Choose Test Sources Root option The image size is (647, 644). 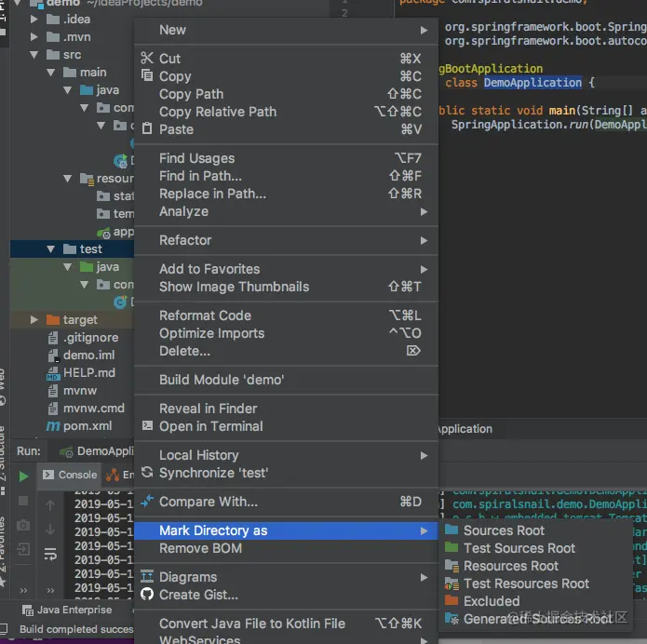(x=535, y=548)
